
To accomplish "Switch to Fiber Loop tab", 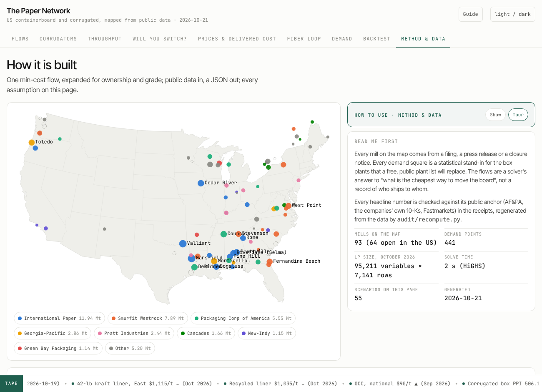I will (x=304, y=39).
